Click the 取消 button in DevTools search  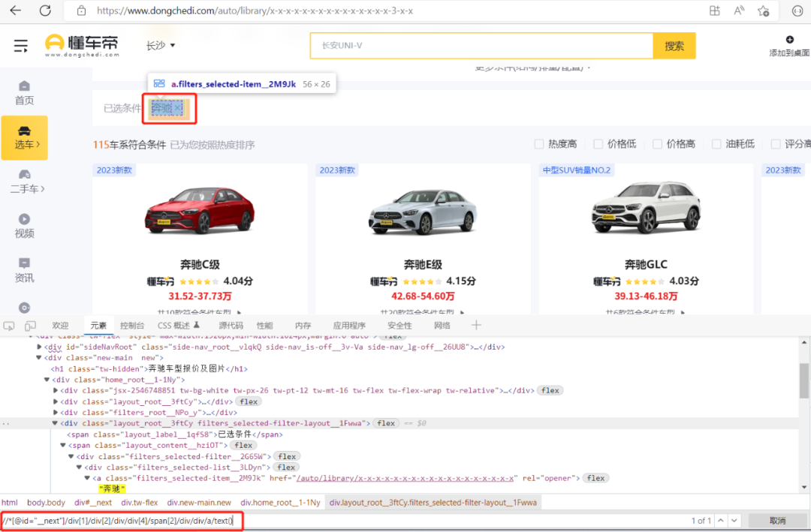[x=777, y=521]
